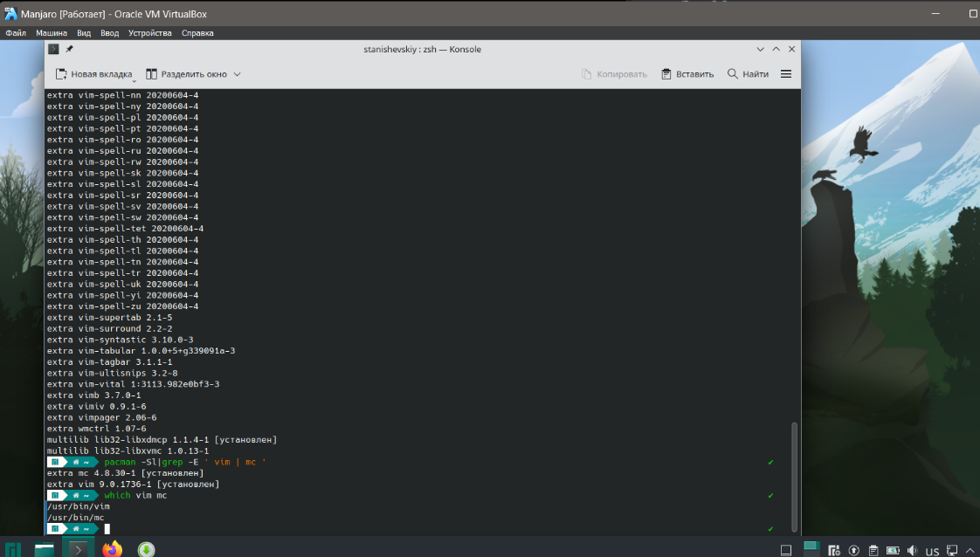Pin the Konsole window with pin icon
The height and width of the screenshot is (557, 980).
69,50
